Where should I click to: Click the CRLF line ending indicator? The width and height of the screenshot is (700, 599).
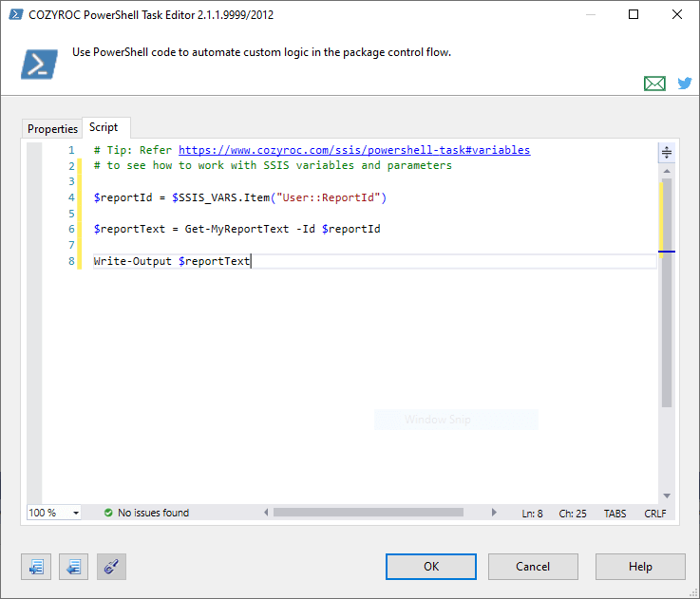655,514
